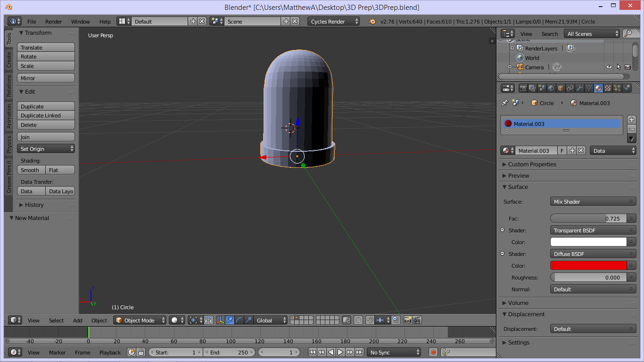Viewport: 644px width, 362px height.
Task: Open the Physics properties tab icon
Action: coord(627,88)
